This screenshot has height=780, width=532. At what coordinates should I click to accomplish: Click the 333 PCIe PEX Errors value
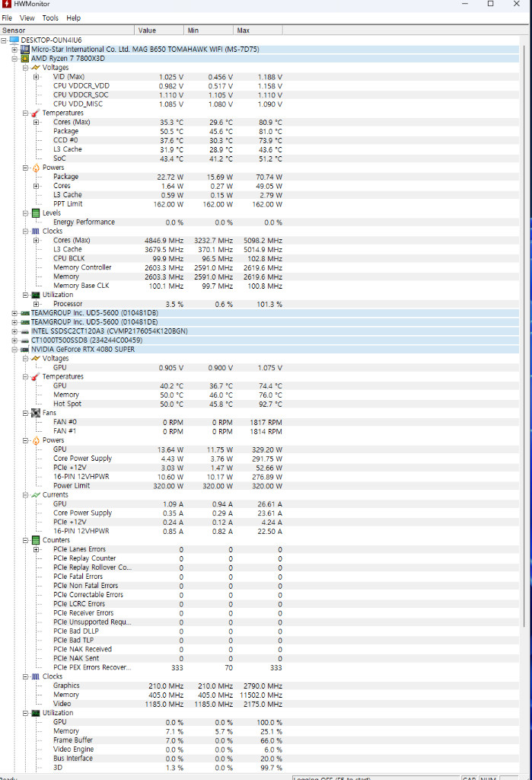(177, 667)
